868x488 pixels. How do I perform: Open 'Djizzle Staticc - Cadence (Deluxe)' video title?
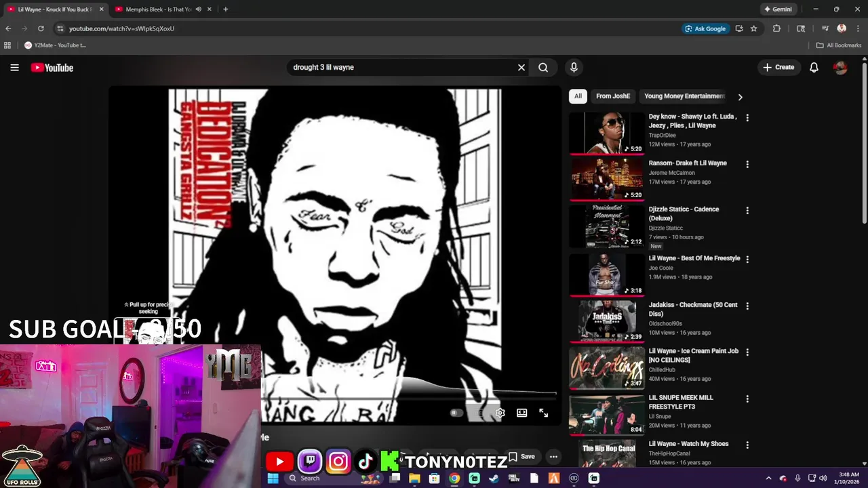point(684,213)
